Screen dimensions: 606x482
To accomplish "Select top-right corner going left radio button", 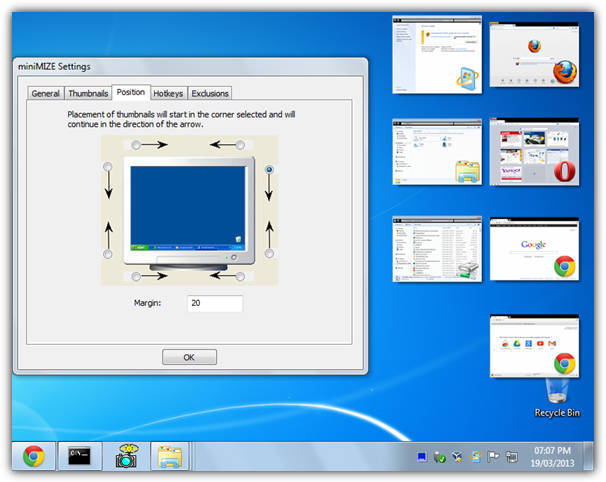I will click(240, 145).
